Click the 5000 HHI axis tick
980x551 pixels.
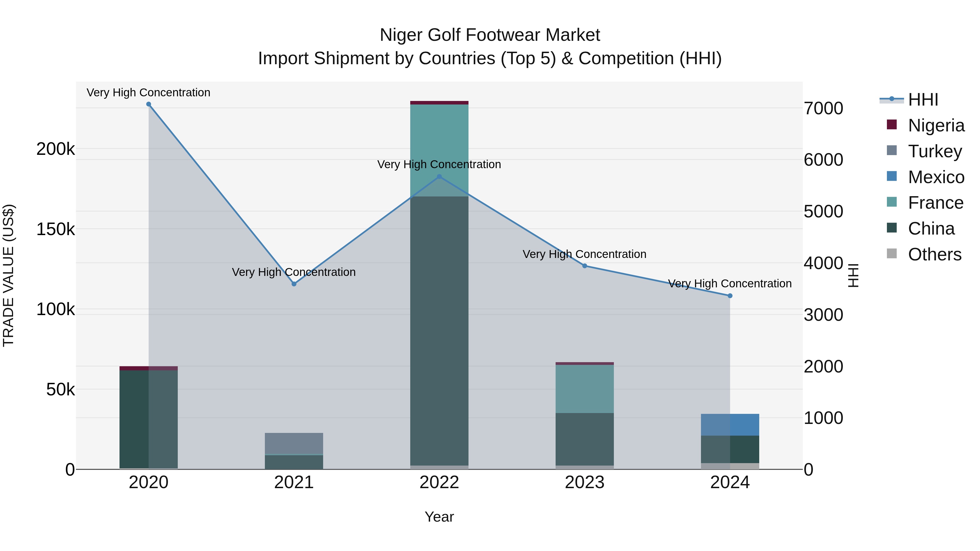(824, 211)
